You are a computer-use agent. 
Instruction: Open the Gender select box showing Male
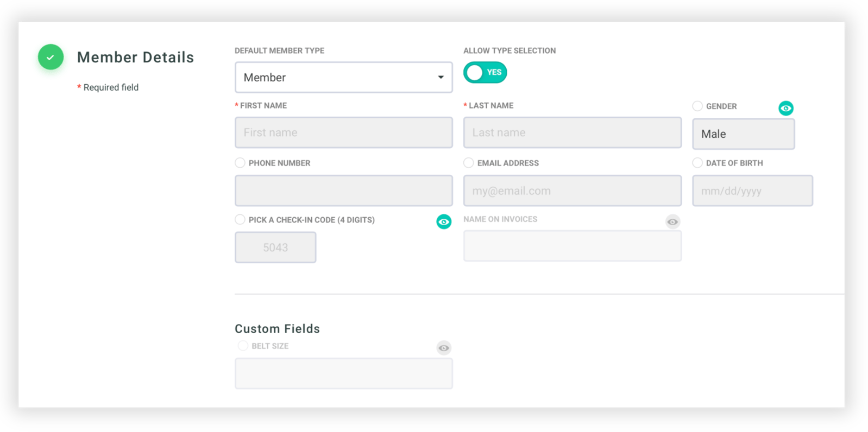tap(743, 134)
